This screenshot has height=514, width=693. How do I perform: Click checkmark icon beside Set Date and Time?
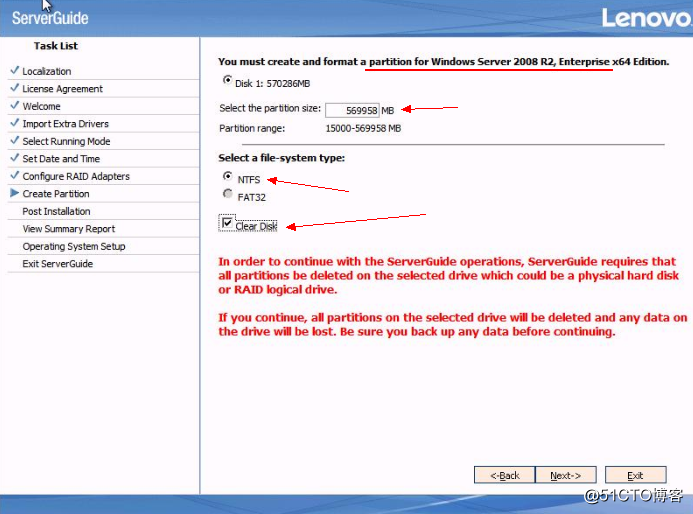[15, 157]
